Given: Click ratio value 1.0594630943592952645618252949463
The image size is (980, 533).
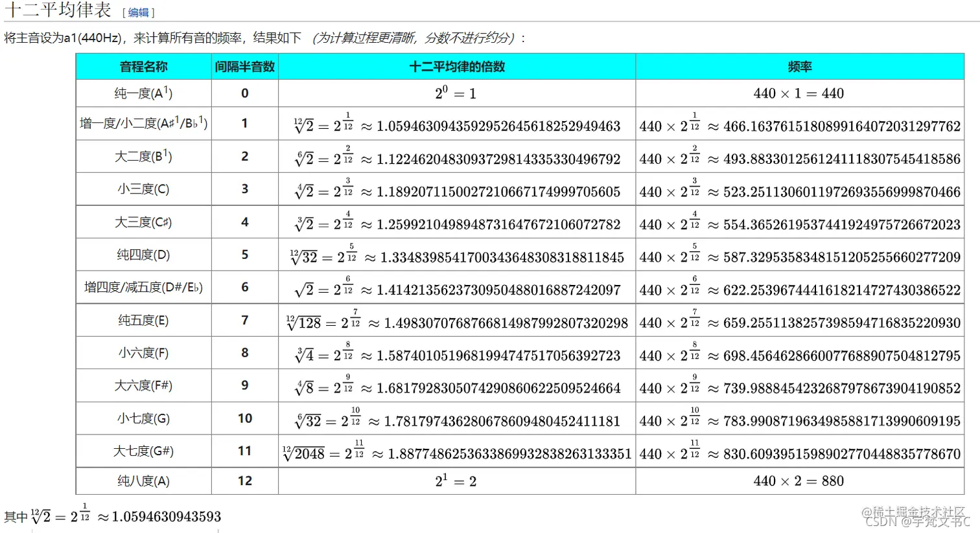Looking at the screenshot, I should click(x=498, y=126).
